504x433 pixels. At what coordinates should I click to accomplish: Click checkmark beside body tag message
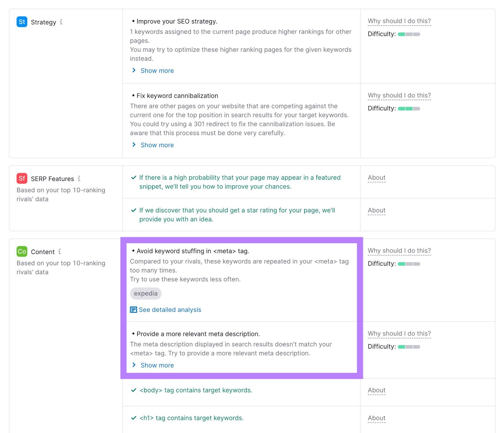(134, 390)
